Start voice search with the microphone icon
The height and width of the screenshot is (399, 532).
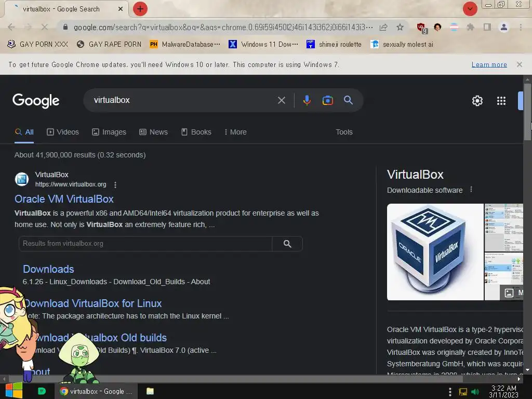tap(307, 100)
